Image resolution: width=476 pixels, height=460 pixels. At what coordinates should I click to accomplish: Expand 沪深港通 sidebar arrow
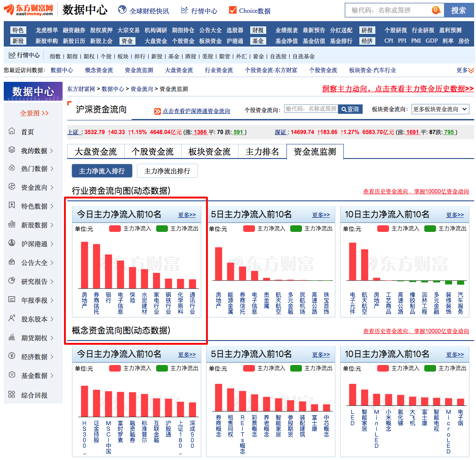[x=51, y=244]
